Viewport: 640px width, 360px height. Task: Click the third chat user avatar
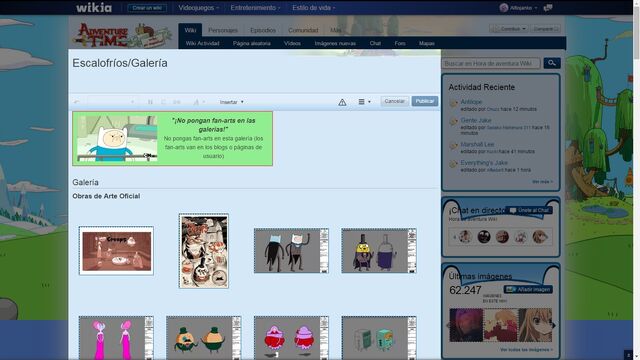[502, 236]
